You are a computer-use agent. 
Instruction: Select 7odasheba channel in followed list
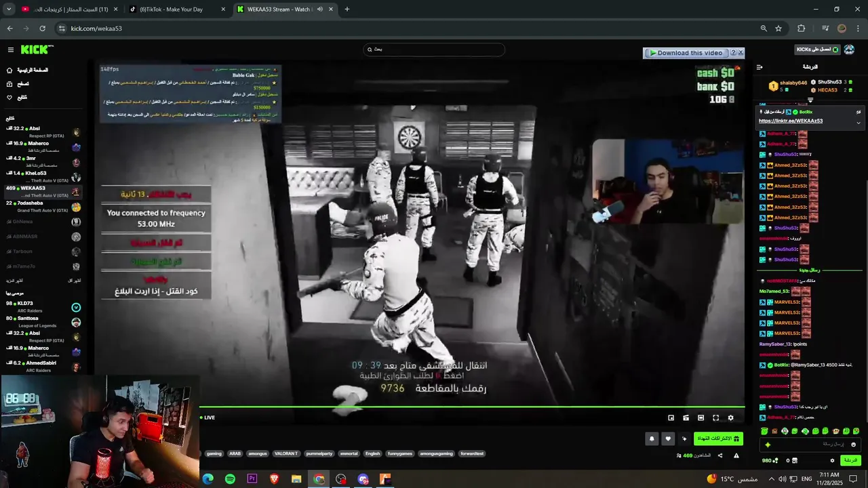tap(43, 206)
